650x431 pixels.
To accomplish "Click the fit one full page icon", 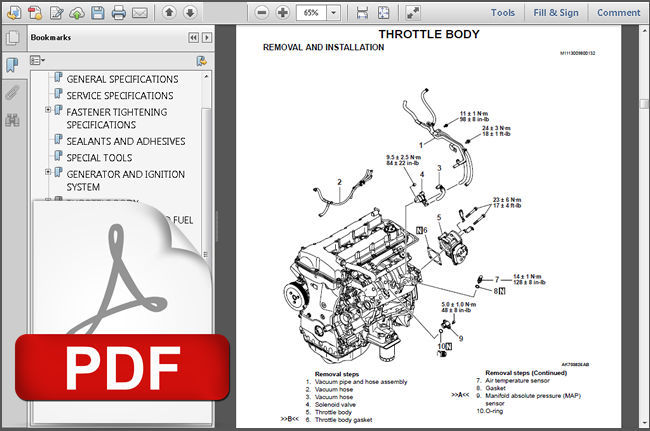I will pos(384,13).
